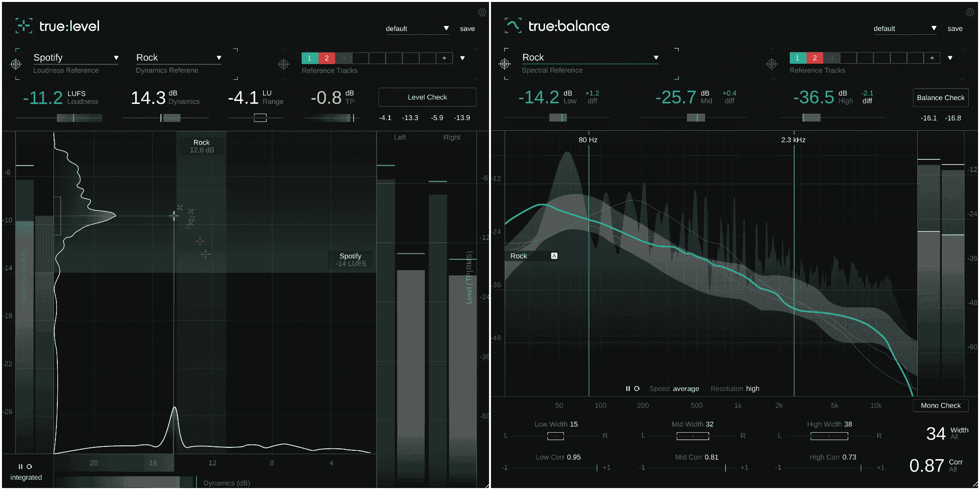Click the target icon beside Spectral Reference

[x=504, y=64]
